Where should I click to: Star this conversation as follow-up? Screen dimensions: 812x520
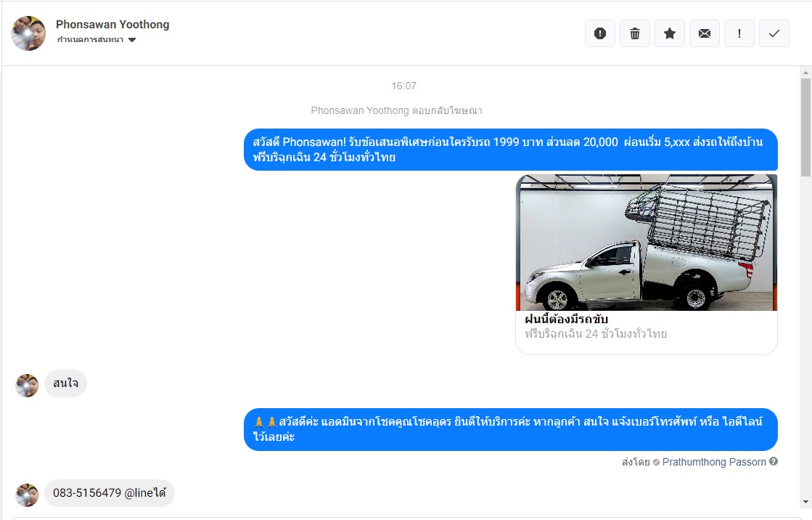pos(670,33)
